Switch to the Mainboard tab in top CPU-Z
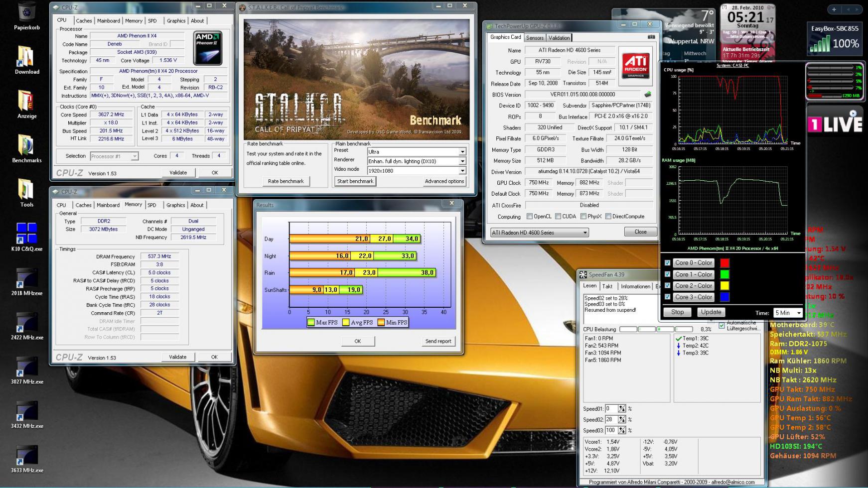Image resolution: width=868 pixels, height=488 pixels. 109,21
